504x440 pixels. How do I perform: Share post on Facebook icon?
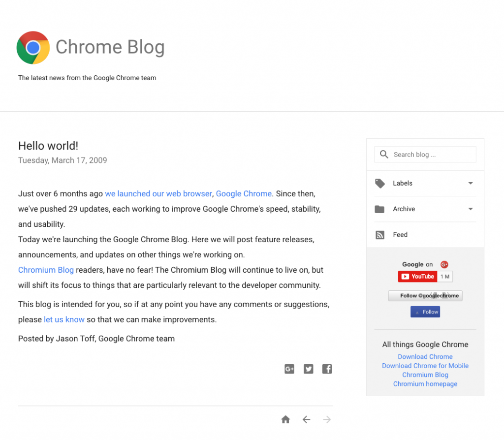pos(327,369)
